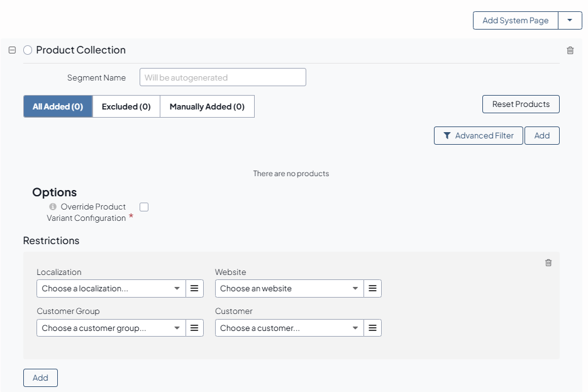Expand the Choose a customer dropdown
Image resolution: width=588 pixels, height=392 pixels.
coord(289,328)
